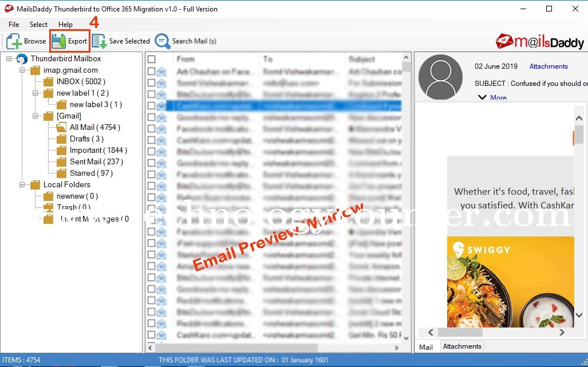This screenshot has height=367, width=588.
Task: Click the Browse toolbar icon
Action: tap(14, 41)
